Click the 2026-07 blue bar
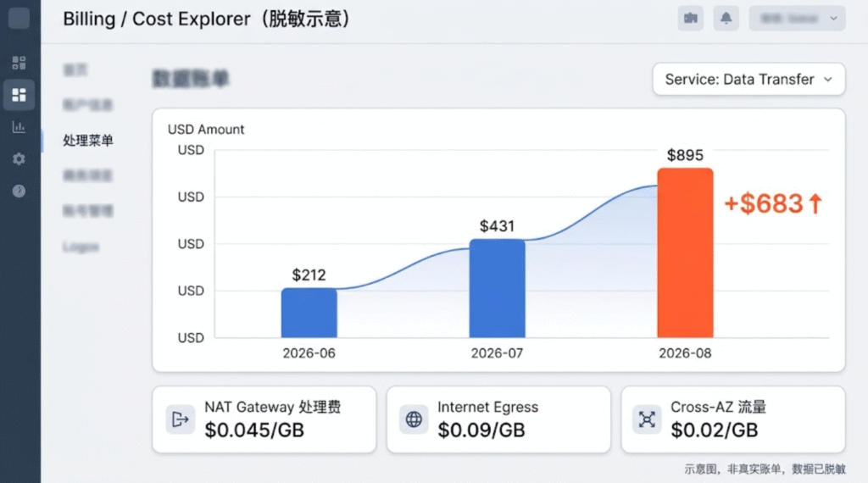This screenshot has height=483, width=868. pos(497,288)
